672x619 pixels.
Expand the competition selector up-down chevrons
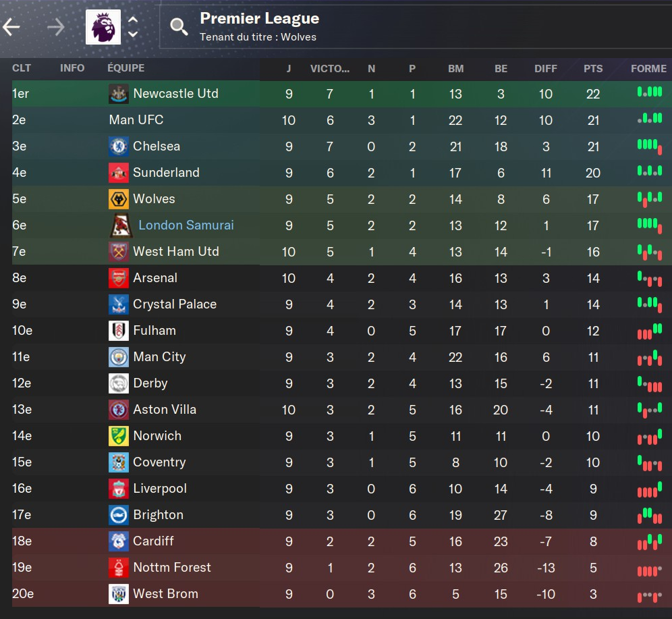[x=134, y=27]
